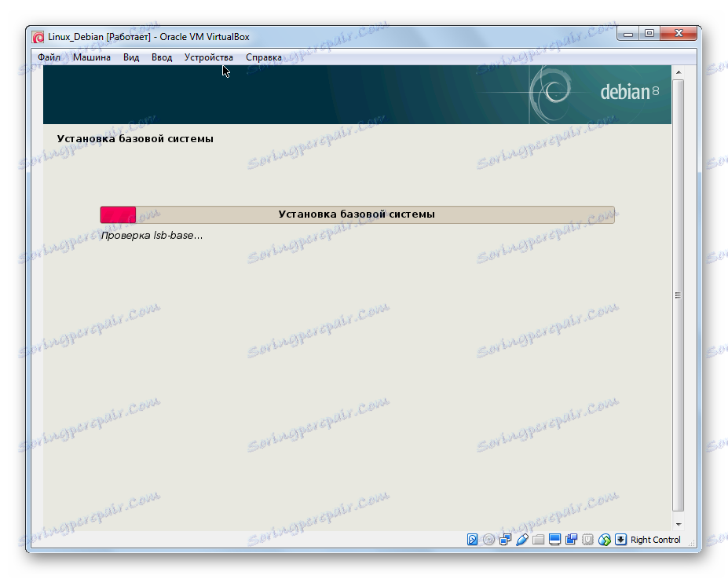Click the scrollbar down arrow
The image size is (728, 579).
coord(679,524)
